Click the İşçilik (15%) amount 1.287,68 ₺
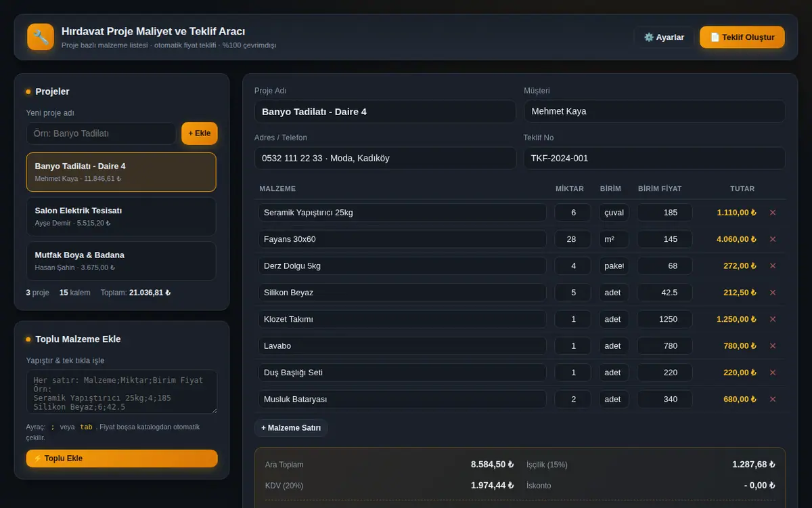 pos(754,465)
